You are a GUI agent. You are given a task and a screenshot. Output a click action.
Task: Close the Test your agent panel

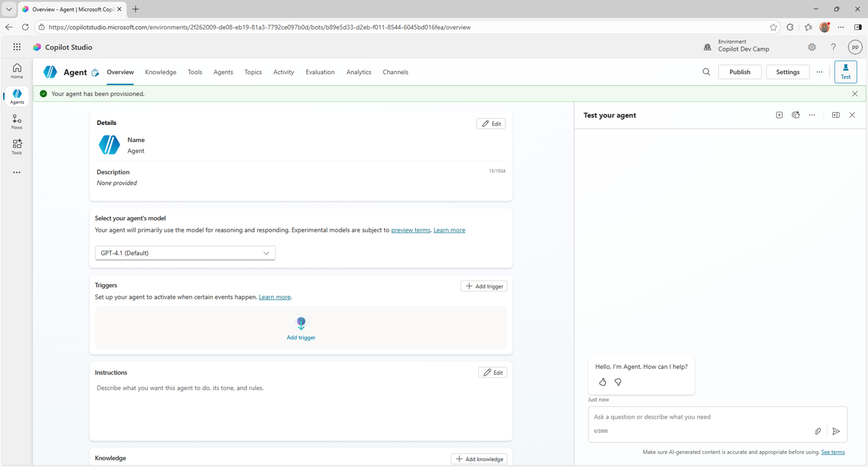click(x=852, y=115)
